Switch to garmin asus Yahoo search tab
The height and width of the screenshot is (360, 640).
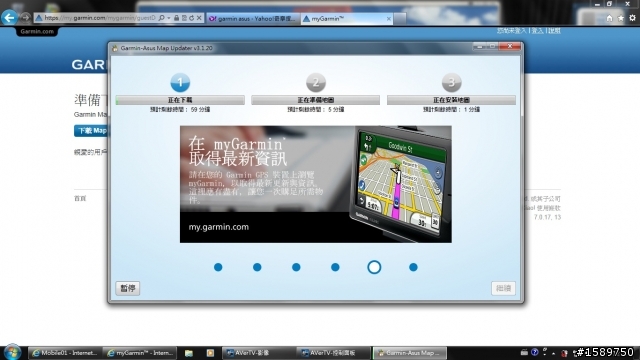(x=253, y=18)
